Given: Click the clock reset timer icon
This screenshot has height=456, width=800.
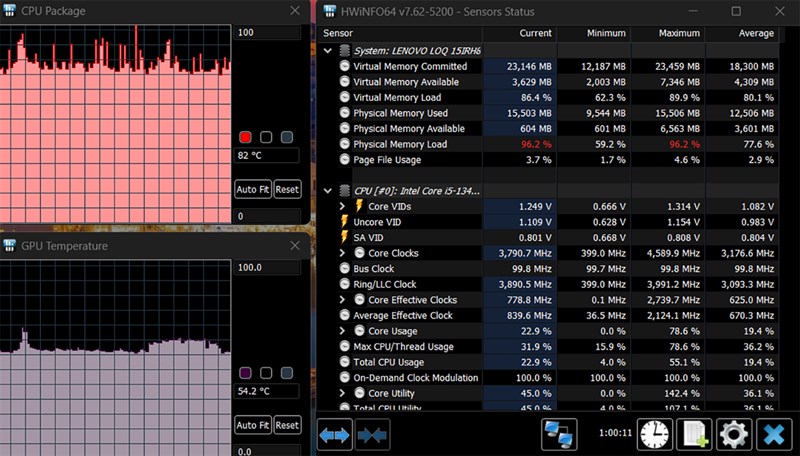Looking at the screenshot, I should click(x=655, y=434).
